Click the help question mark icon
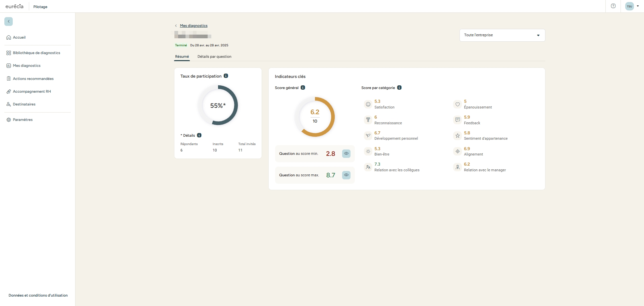This screenshot has height=306, width=644. click(x=613, y=6)
